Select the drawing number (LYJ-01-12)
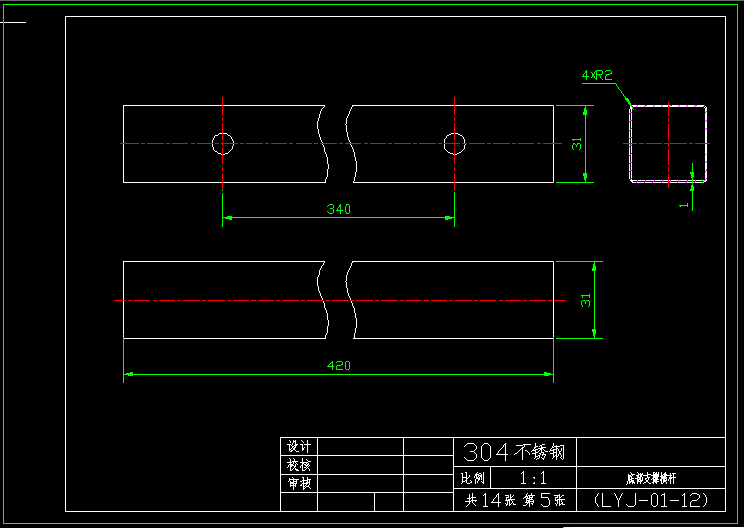Screen dimensions: 744x528 [x=651, y=500]
